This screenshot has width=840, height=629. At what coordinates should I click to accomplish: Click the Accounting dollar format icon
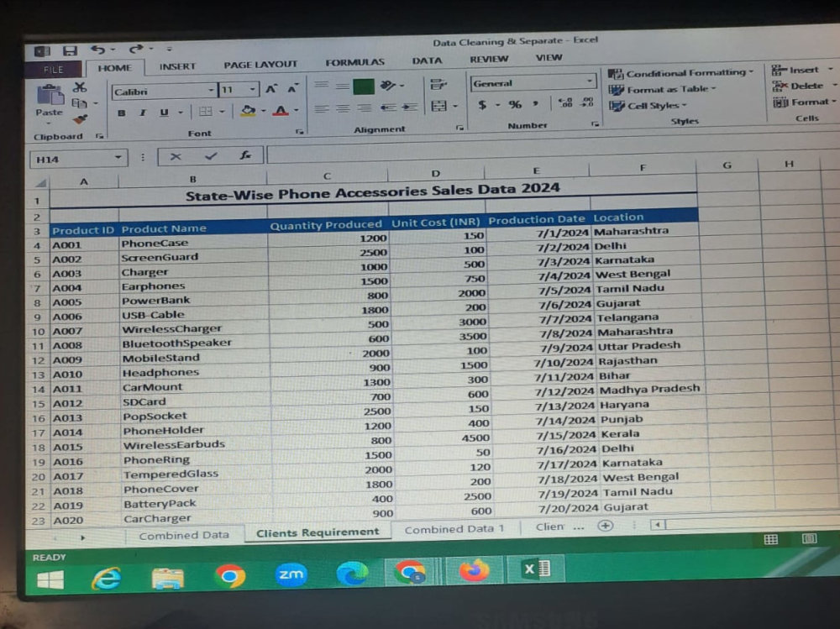(482, 104)
